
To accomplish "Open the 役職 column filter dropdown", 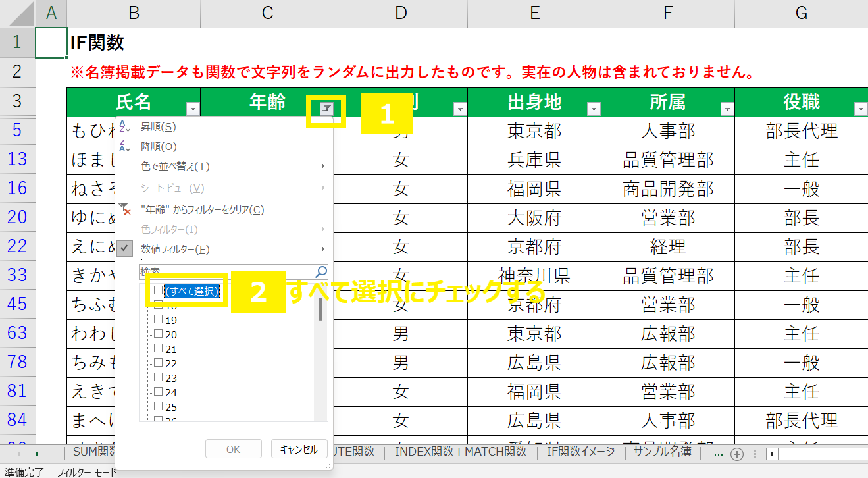I will tap(861, 109).
